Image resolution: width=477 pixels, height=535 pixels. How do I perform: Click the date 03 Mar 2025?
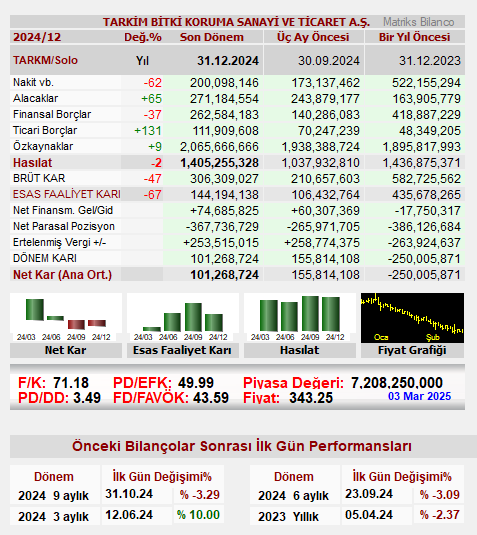pos(419,396)
